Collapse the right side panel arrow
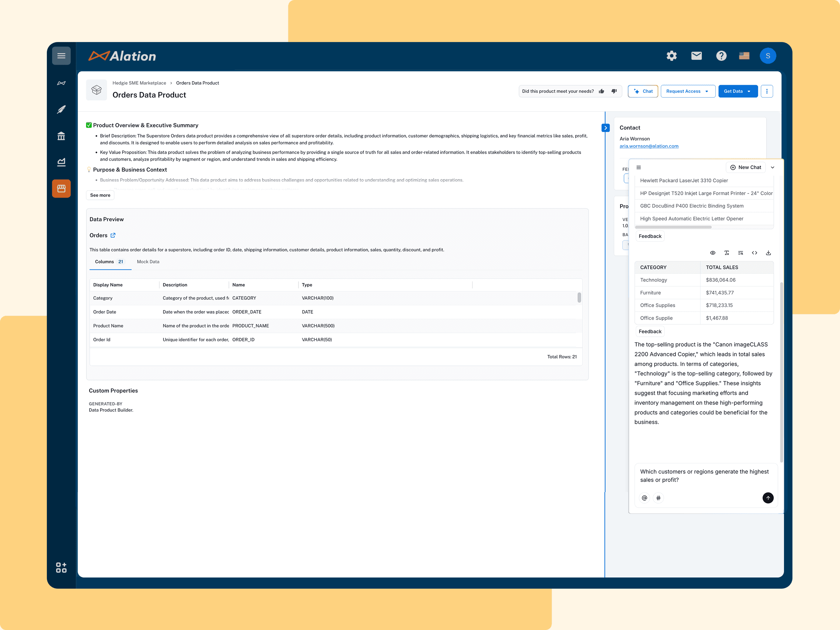The image size is (840, 630). 606,128
